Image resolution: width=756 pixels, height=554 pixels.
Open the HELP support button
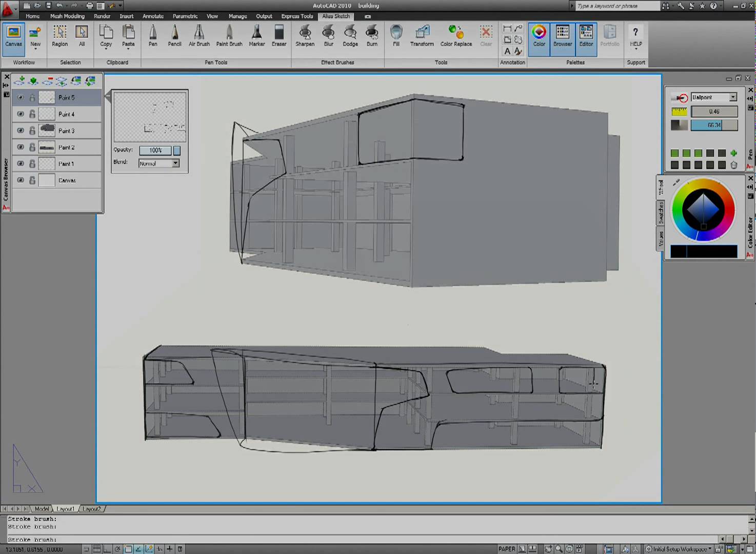click(x=635, y=36)
